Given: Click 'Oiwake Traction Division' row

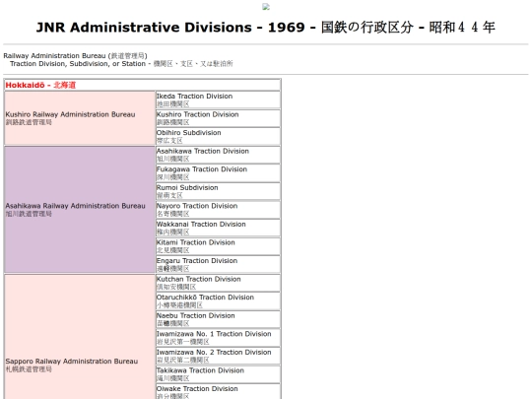Looking at the screenshot, I should pos(218,392).
